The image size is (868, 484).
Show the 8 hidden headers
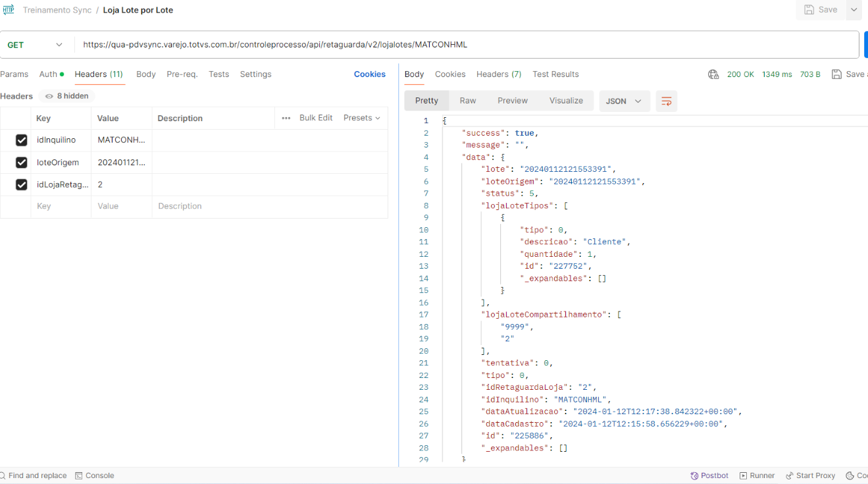point(66,96)
